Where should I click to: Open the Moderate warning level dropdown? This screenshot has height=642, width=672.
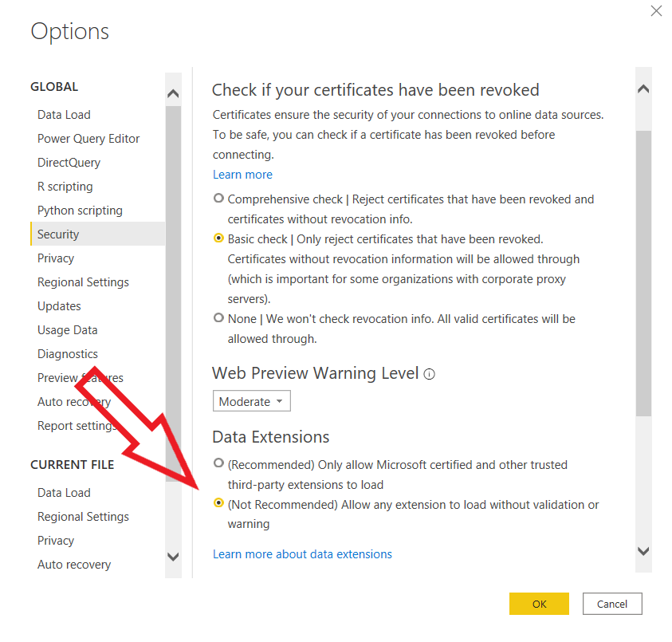pos(251,401)
